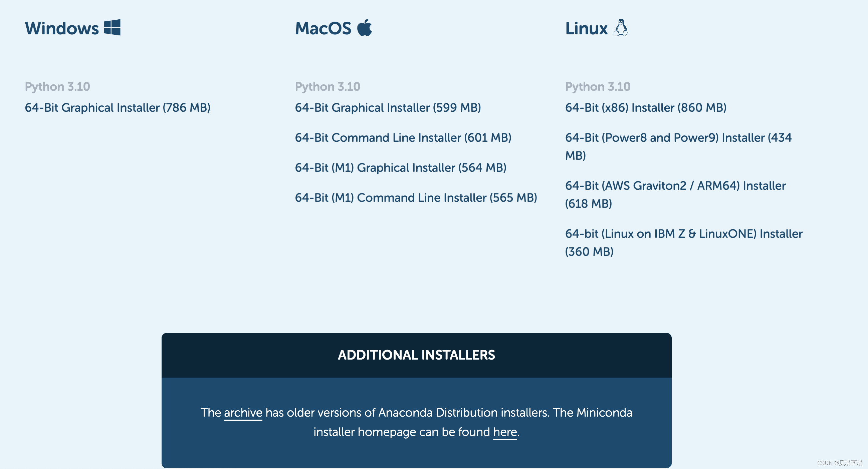Download MacOS 64-Bit Graphical Installer (599 MB)
The height and width of the screenshot is (469, 868).
point(388,108)
